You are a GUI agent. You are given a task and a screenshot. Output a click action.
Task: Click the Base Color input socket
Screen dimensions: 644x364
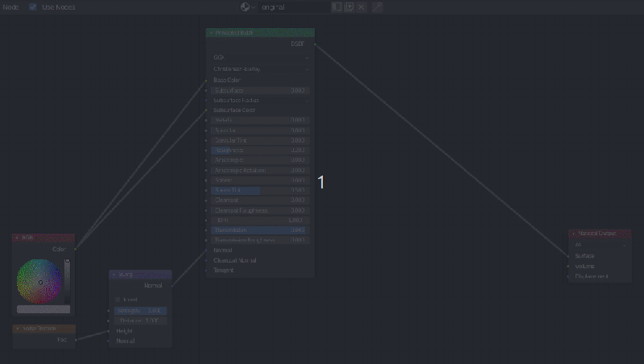206,81
